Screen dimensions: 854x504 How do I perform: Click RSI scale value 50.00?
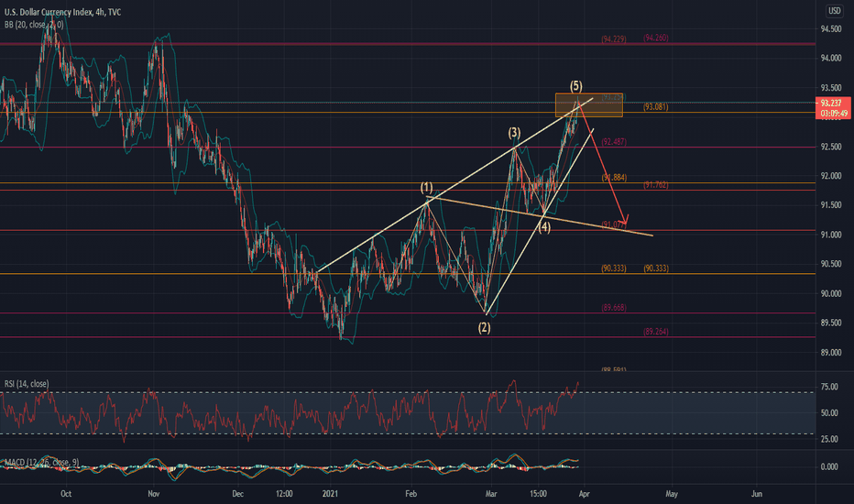click(x=829, y=413)
